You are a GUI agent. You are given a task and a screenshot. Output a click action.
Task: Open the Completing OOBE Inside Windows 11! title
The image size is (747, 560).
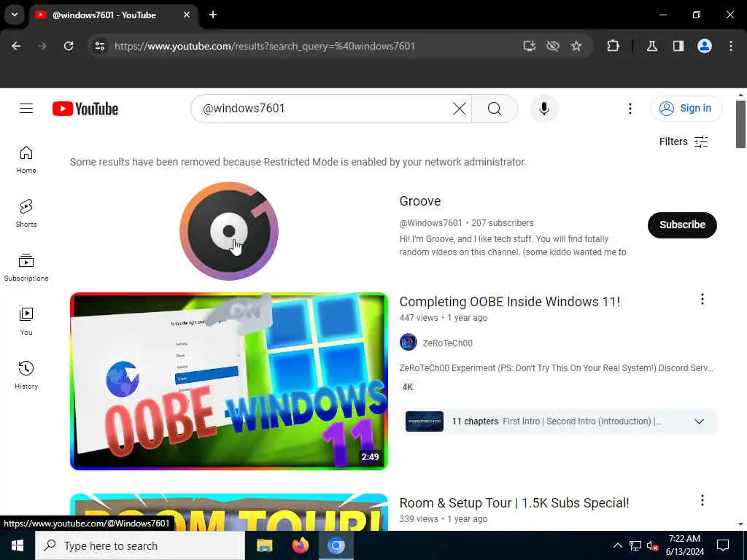click(x=510, y=301)
